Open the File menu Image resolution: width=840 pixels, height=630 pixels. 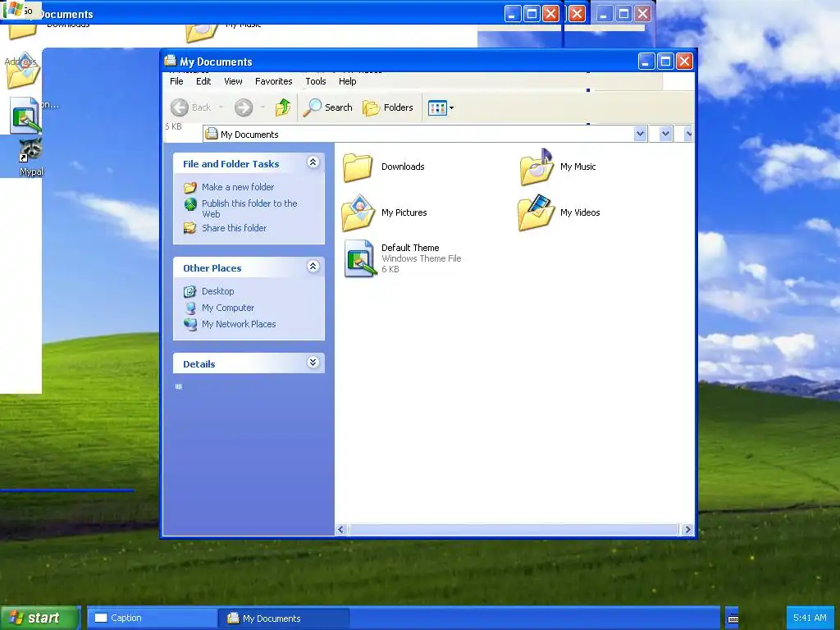coord(176,81)
